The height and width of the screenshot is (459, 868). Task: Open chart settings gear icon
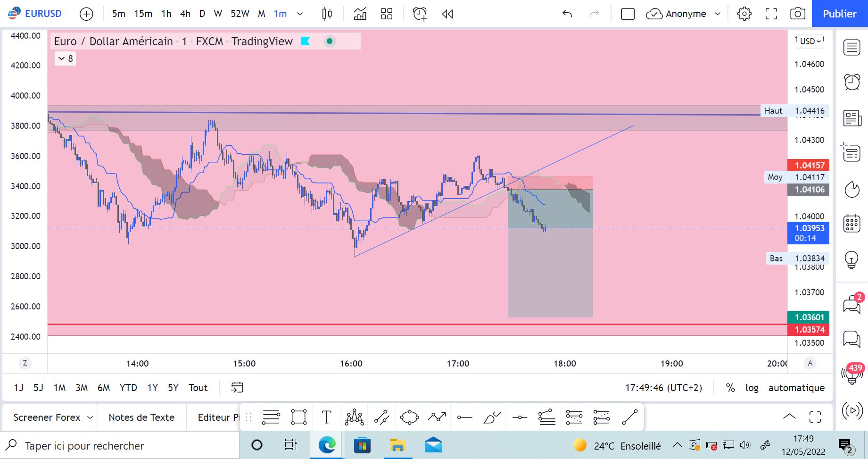point(744,14)
